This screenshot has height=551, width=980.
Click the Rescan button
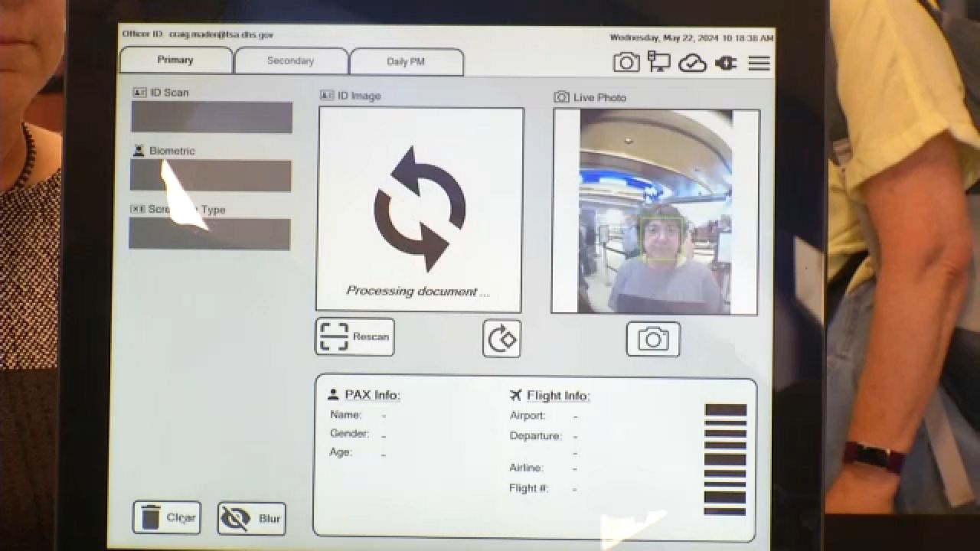tap(354, 337)
